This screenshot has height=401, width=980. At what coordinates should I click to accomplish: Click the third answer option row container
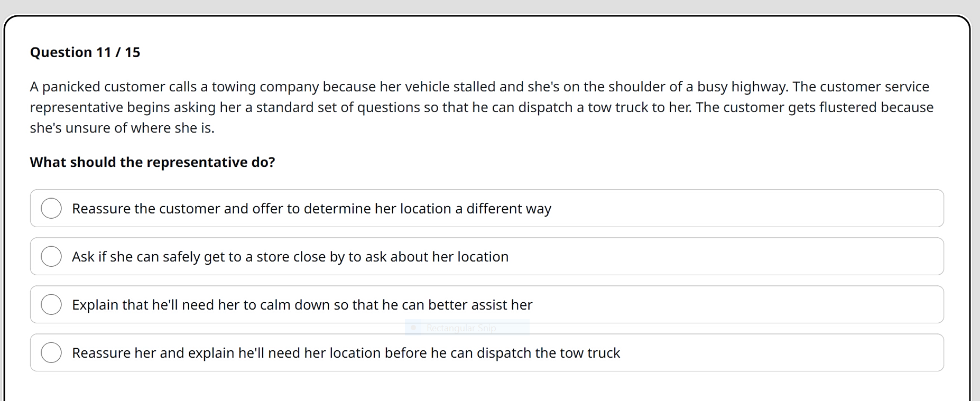pyautogui.click(x=486, y=304)
